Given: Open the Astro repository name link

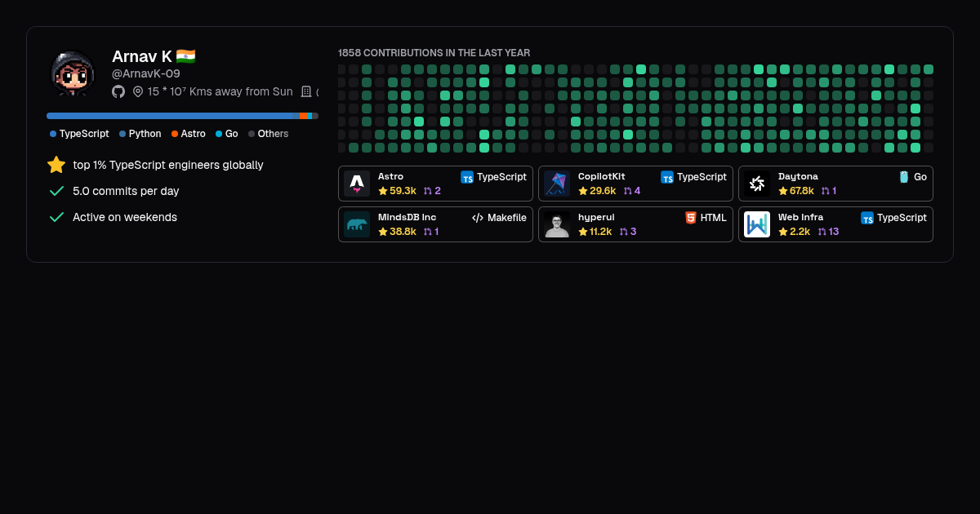Looking at the screenshot, I should pyautogui.click(x=390, y=176).
